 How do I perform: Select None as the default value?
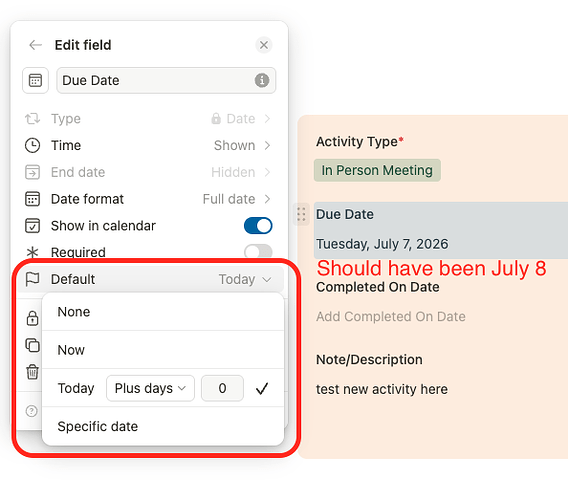coord(163,312)
